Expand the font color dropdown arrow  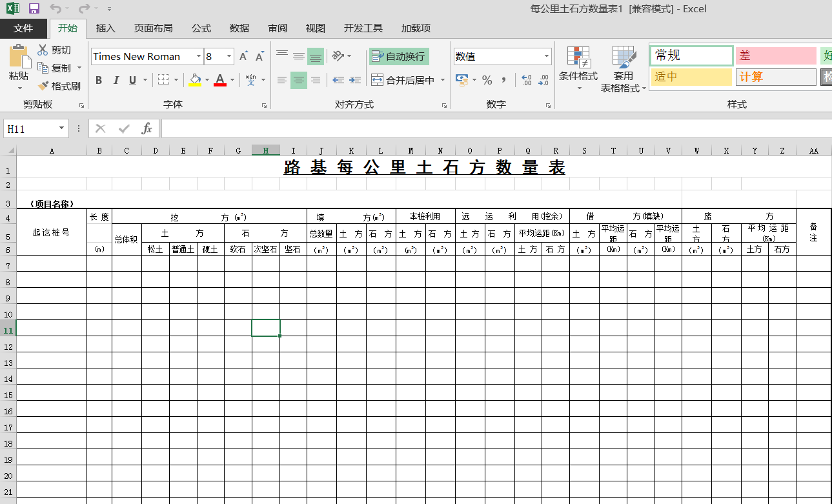tap(231, 80)
